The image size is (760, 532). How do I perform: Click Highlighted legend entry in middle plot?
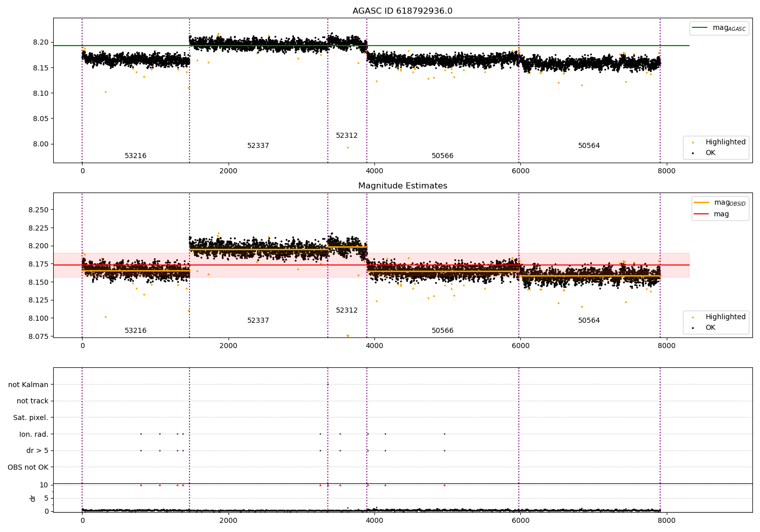[719, 317]
